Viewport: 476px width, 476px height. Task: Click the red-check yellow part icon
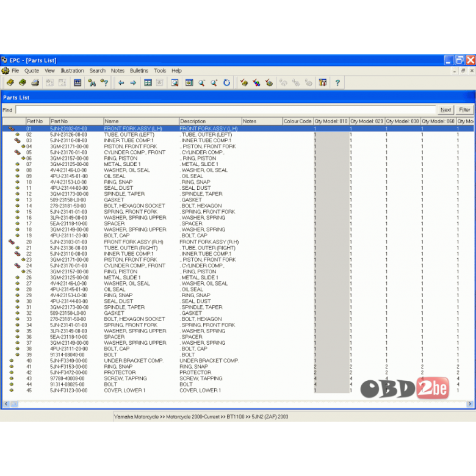[x=243, y=82]
